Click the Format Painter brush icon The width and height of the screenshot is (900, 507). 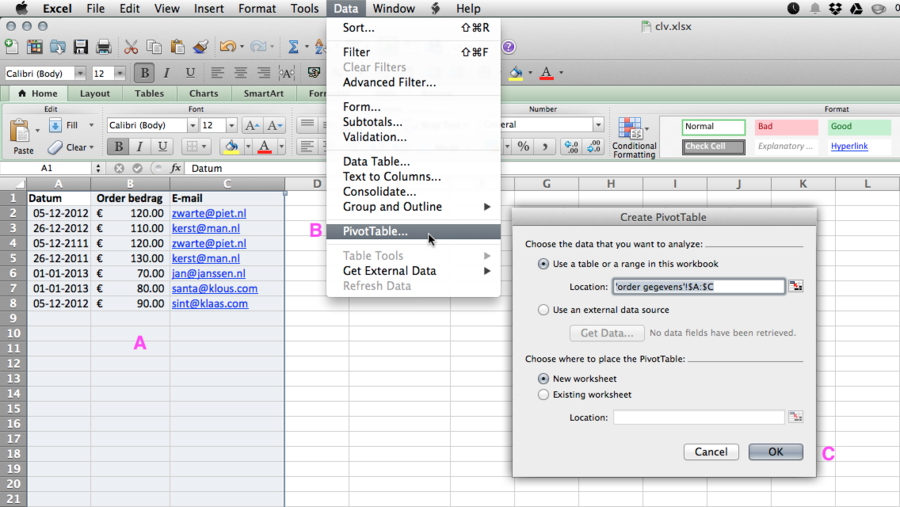click(x=201, y=47)
